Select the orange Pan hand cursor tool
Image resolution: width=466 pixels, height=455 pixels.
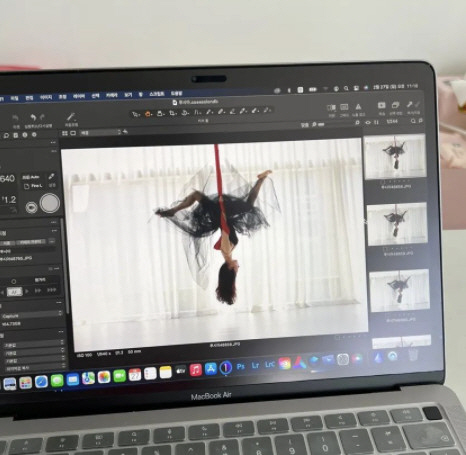(148, 114)
